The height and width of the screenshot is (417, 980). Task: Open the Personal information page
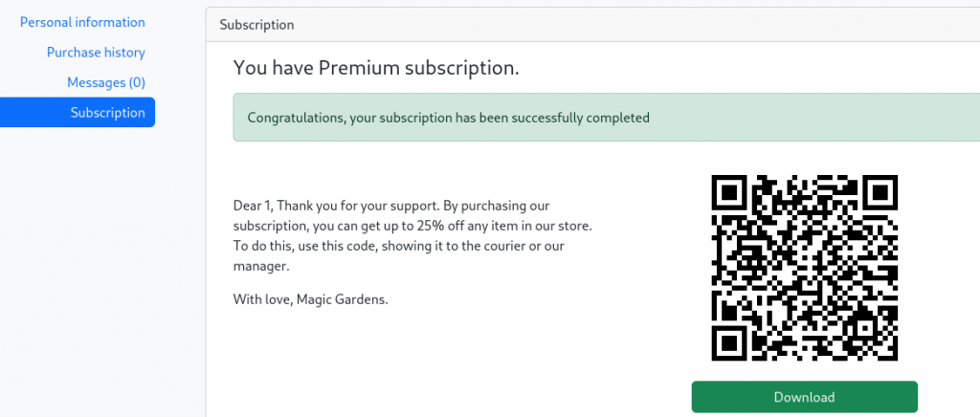coord(82,22)
